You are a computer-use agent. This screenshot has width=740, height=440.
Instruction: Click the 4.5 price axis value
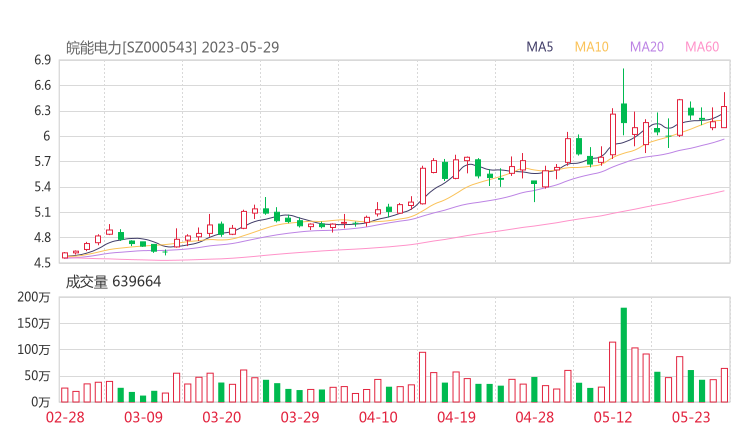point(42,263)
